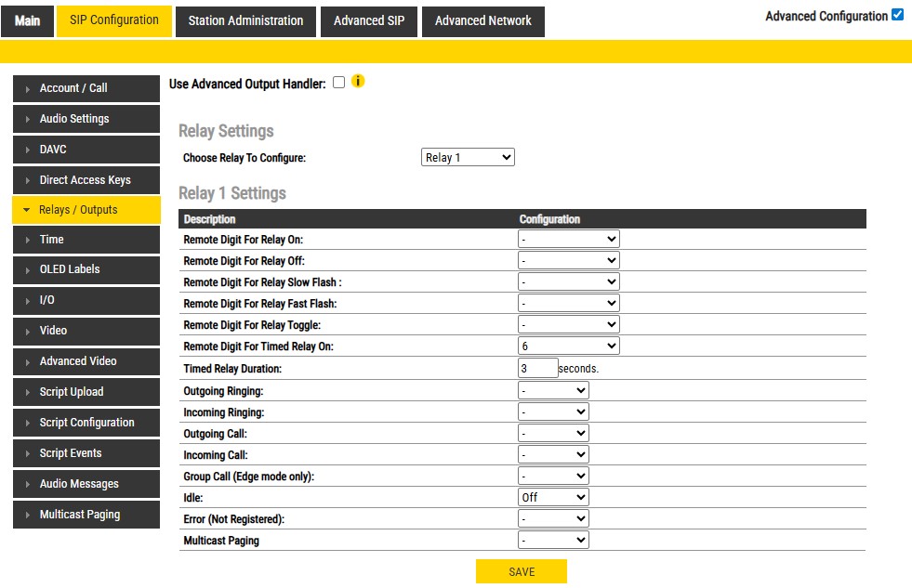Expand the Audio Settings sidebar section
This screenshot has width=912, height=588.
[86, 119]
